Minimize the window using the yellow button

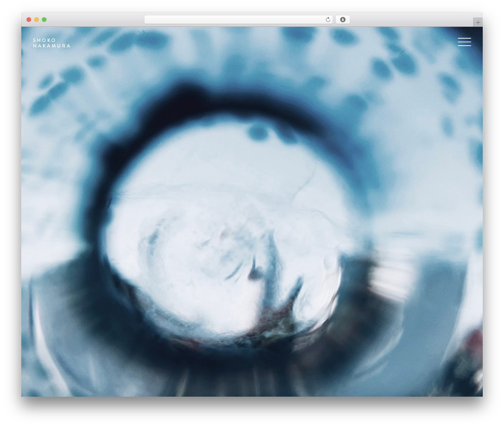pos(36,20)
